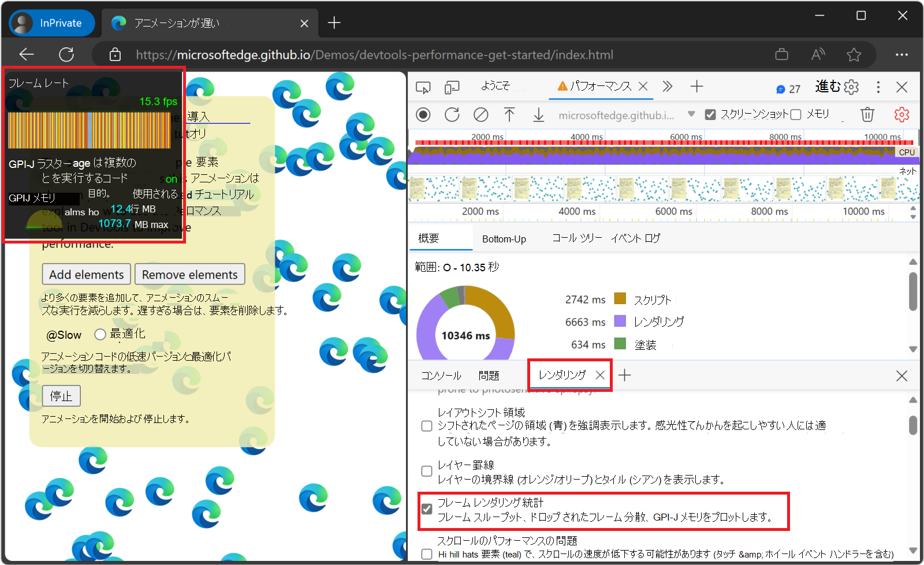924x565 pixels.
Task: Add a tool to the drawer with plus
Action: 624,375
